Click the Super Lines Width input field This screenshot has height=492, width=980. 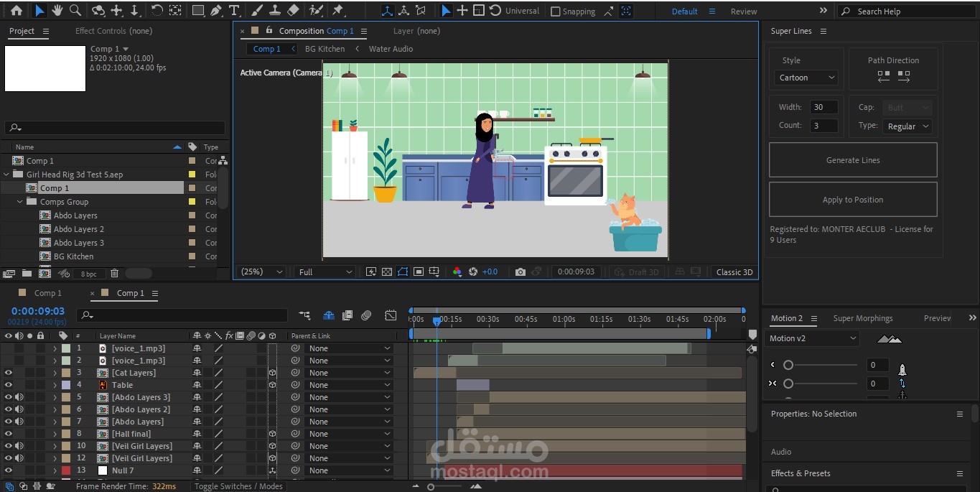tap(823, 107)
